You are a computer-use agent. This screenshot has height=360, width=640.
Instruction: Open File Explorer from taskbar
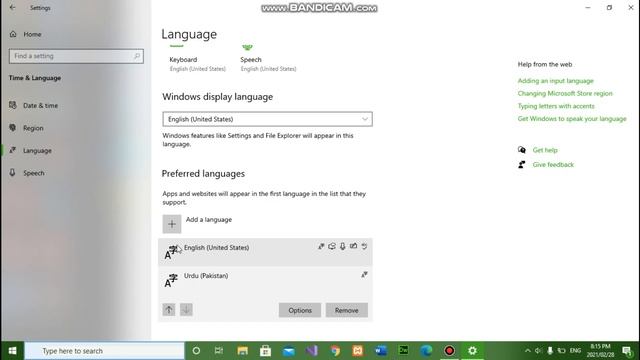pos(242,351)
